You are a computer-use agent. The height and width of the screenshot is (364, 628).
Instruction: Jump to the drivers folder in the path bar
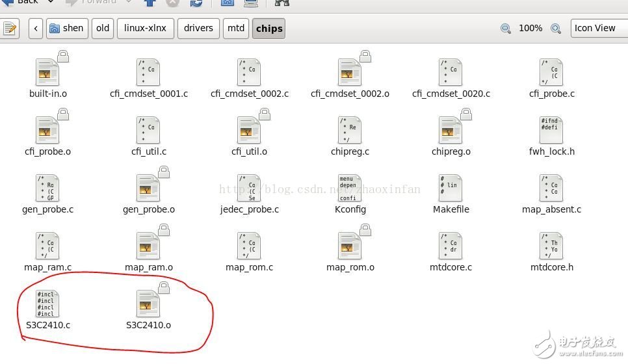click(198, 29)
